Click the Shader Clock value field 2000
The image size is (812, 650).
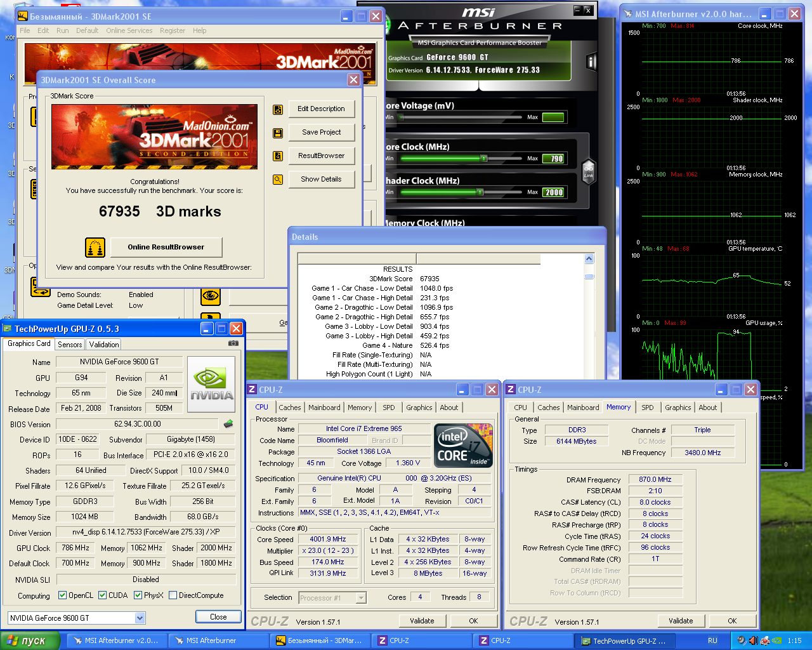pyautogui.click(x=554, y=192)
